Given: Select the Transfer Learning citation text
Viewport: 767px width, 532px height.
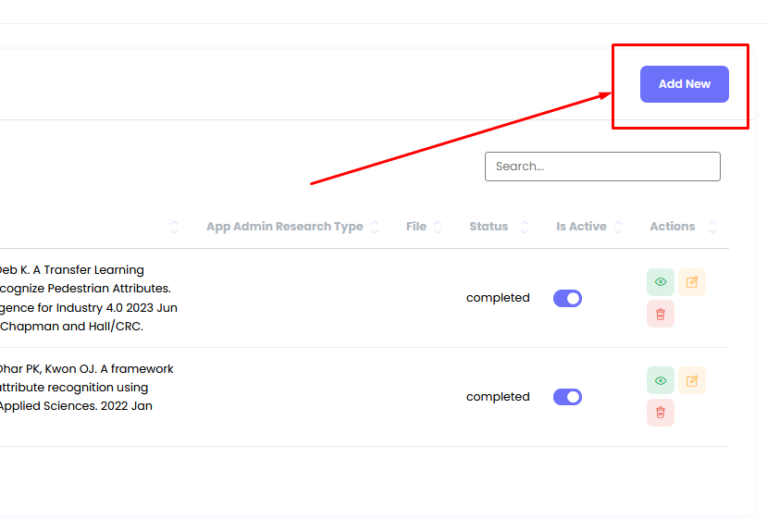Looking at the screenshot, I should pos(88,298).
